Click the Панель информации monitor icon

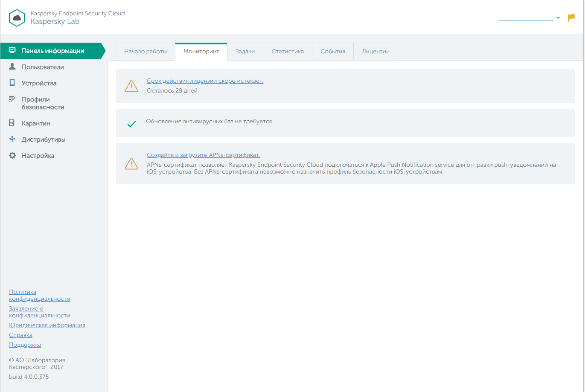tap(12, 50)
